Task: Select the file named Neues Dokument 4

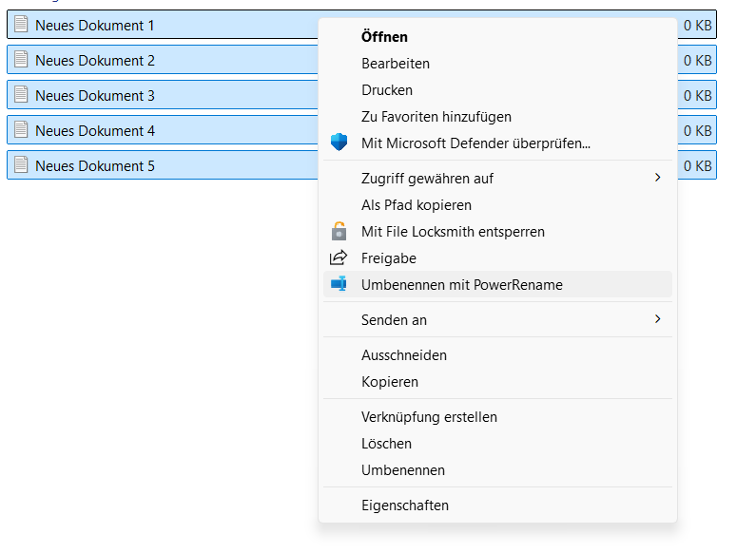Action: click(x=95, y=130)
